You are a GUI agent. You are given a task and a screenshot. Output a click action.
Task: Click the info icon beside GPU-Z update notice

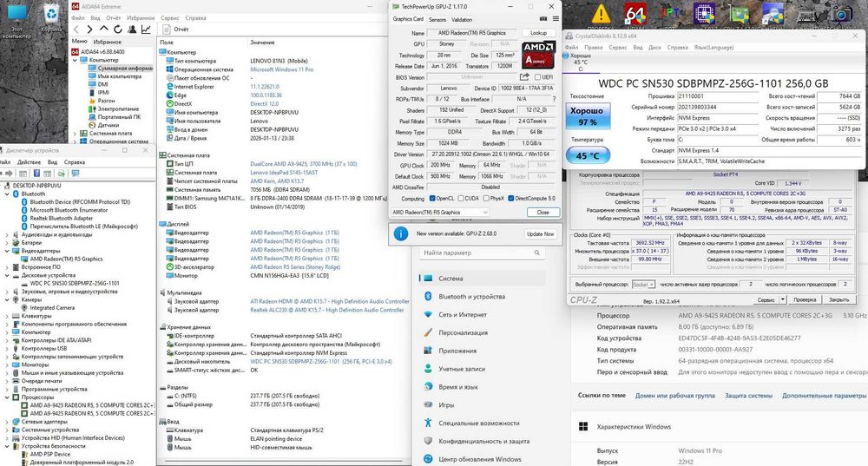[x=401, y=233]
